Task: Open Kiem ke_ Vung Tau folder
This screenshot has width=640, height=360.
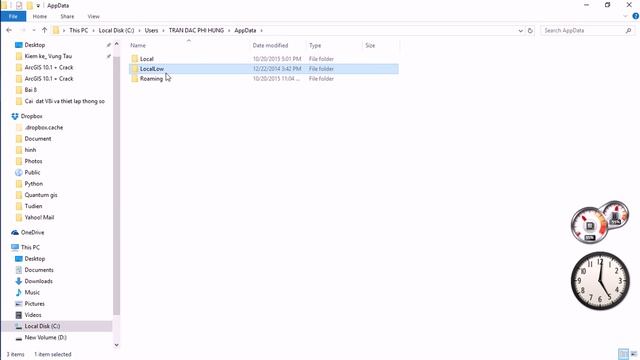Action: [x=48, y=56]
